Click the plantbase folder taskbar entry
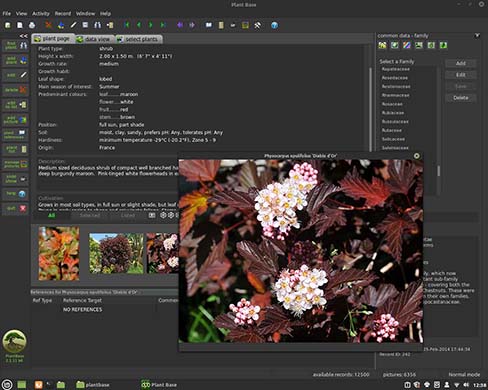The width and height of the screenshot is (488, 390). [x=93, y=385]
